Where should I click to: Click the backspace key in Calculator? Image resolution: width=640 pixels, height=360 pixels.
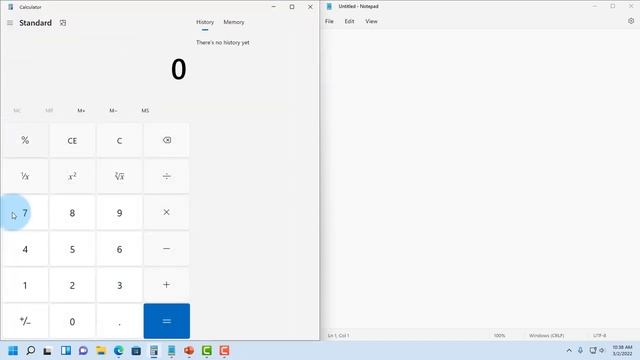pos(167,140)
